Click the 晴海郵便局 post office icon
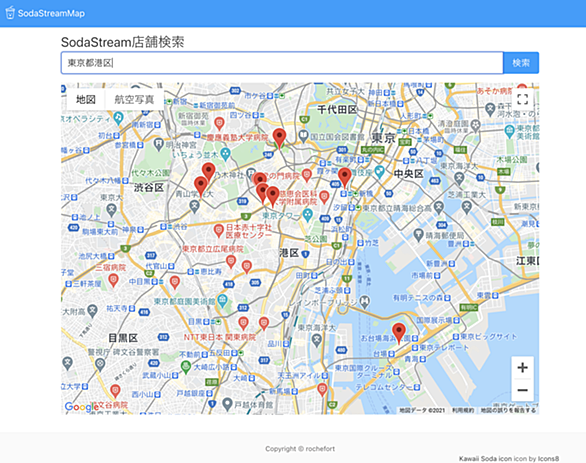The height and width of the screenshot is (463, 586). (418, 235)
